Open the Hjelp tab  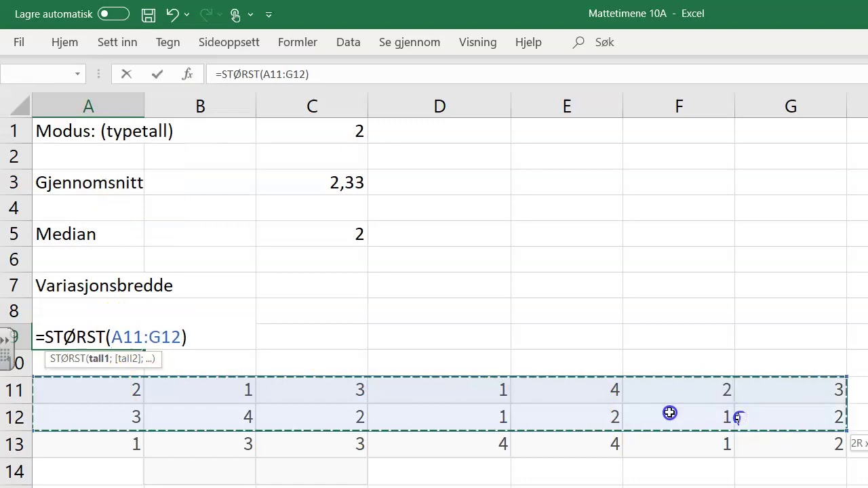(528, 42)
